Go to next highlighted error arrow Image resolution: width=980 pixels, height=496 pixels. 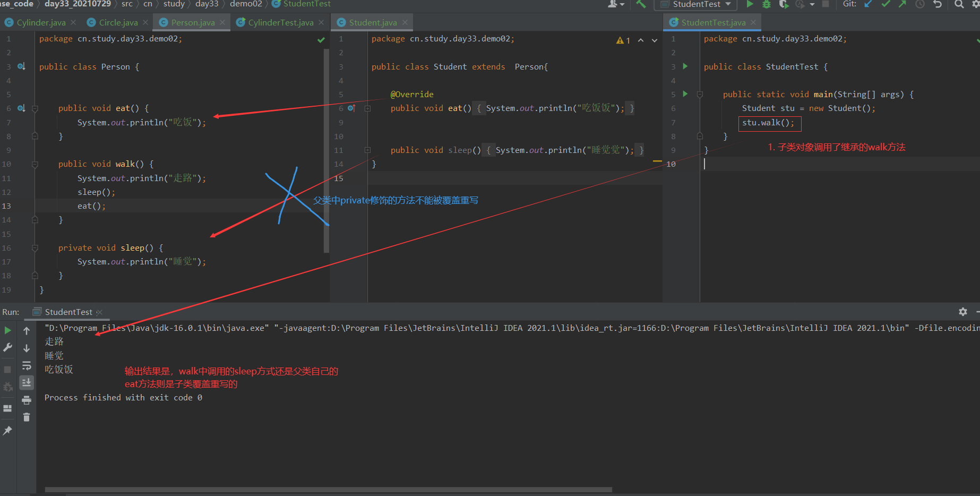pos(655,40)
